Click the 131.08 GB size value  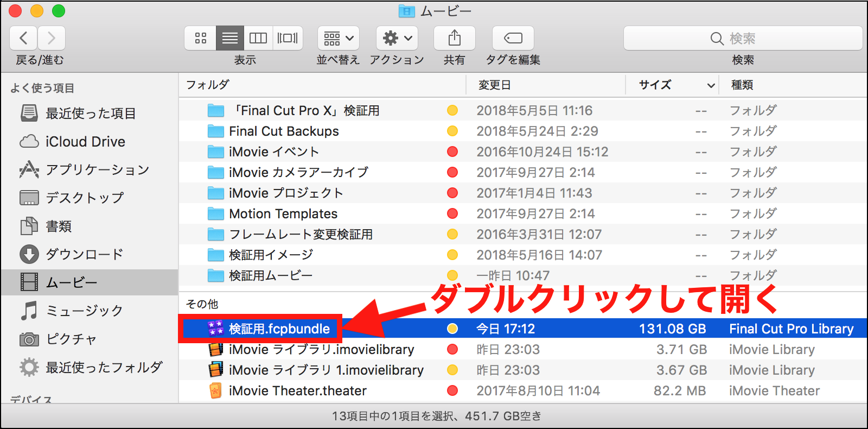click(673, 329)
